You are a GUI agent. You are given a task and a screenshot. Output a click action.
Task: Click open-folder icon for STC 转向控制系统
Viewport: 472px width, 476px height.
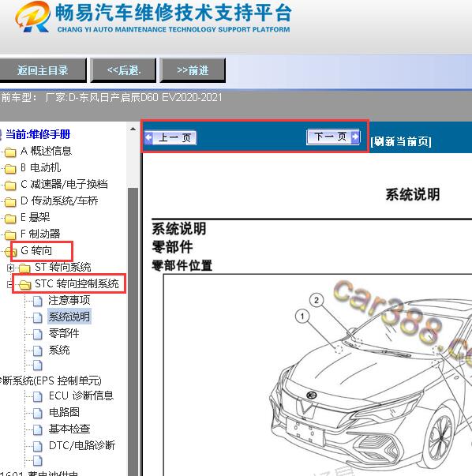24,285
